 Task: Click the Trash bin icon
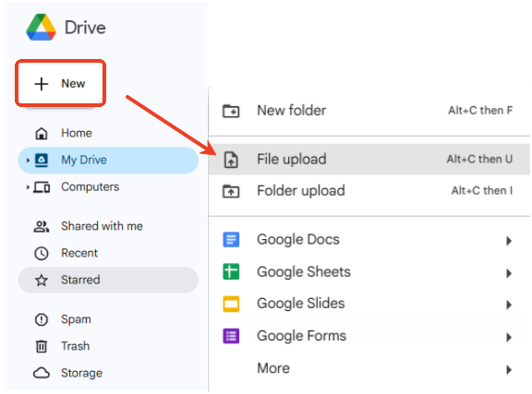[x=42, y=346]
